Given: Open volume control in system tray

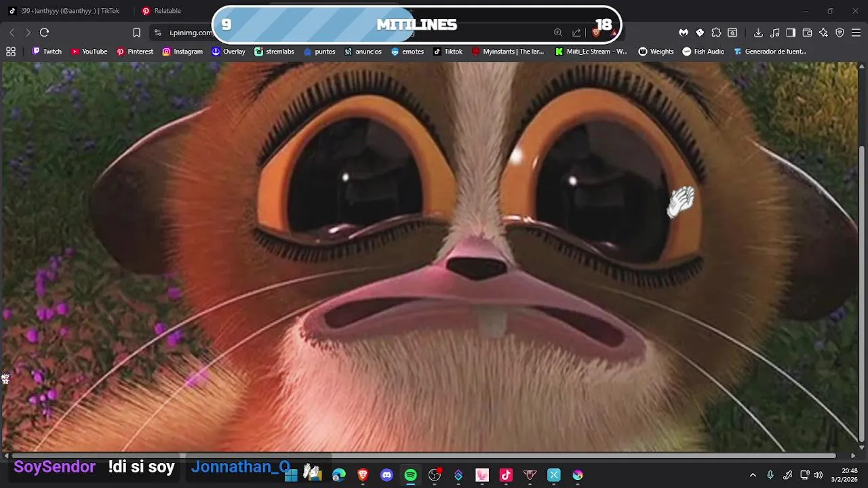Looking at the screenshot, I should click(818, 475).
